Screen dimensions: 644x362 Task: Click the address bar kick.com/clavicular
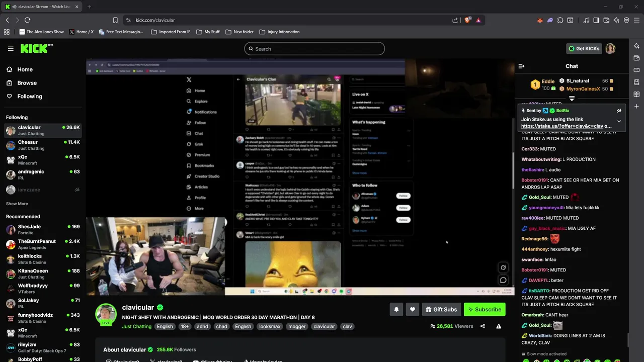click(155, 20)
